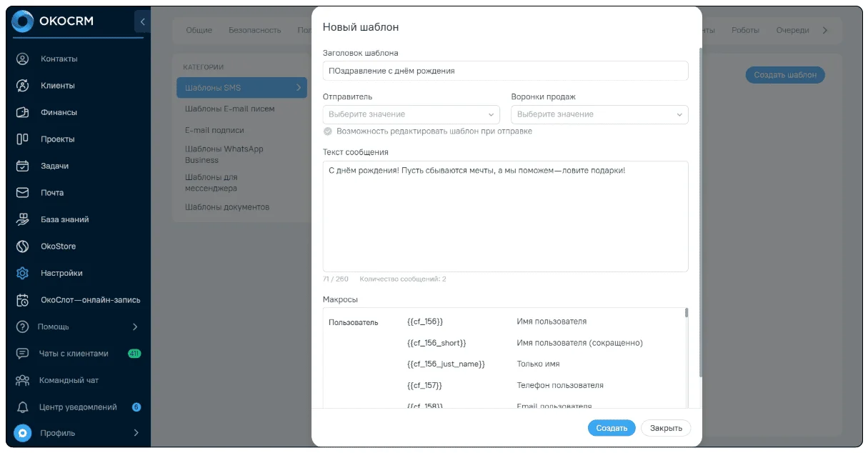Click the Закрыть button
The width and height of the screenshot is (868, 453).
pyautogui.click(x=666, y=428)
